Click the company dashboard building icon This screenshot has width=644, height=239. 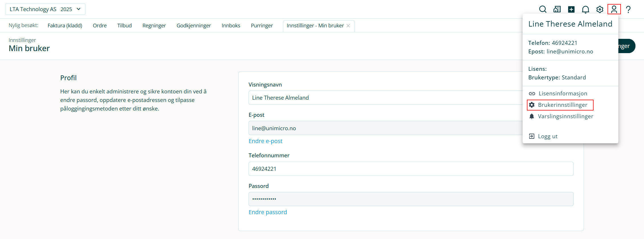[x=557, y=9]
